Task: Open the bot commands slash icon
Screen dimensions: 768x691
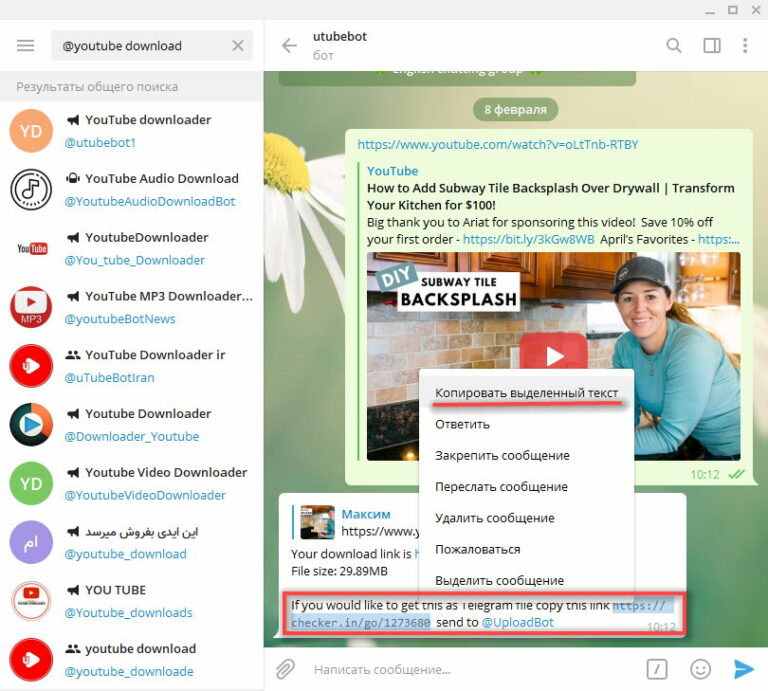Action: 657,669
